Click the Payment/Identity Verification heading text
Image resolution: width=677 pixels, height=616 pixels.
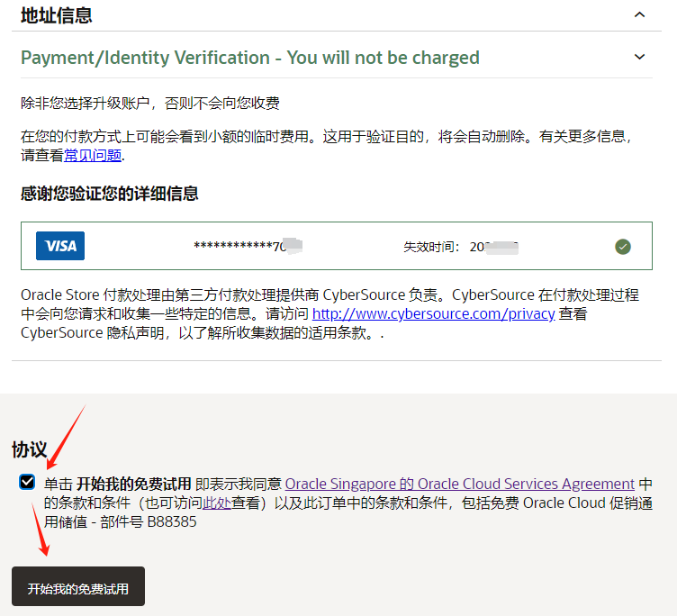point(250,58)
